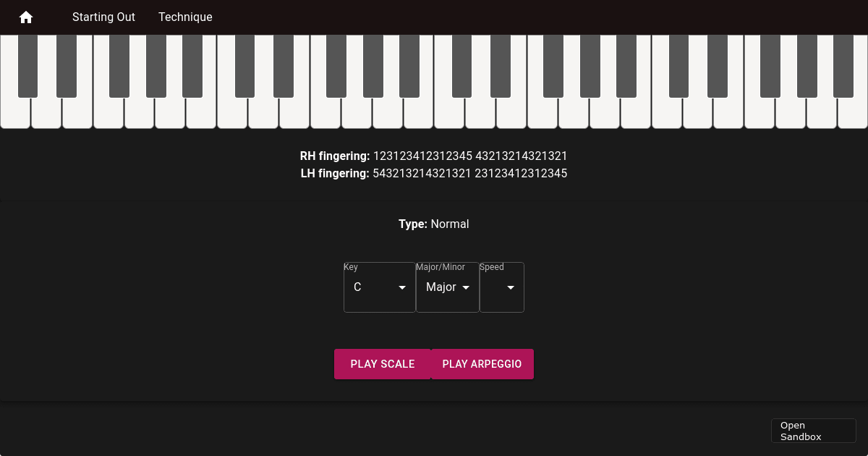
Task: Click the Major/Minor dropdown arrow icon
Action: coord(466,287)
